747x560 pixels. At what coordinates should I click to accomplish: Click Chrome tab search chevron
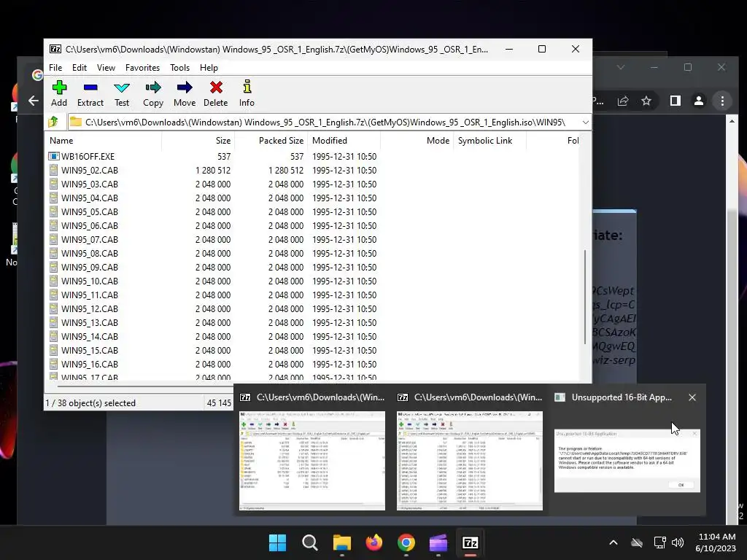click(620, 67)
